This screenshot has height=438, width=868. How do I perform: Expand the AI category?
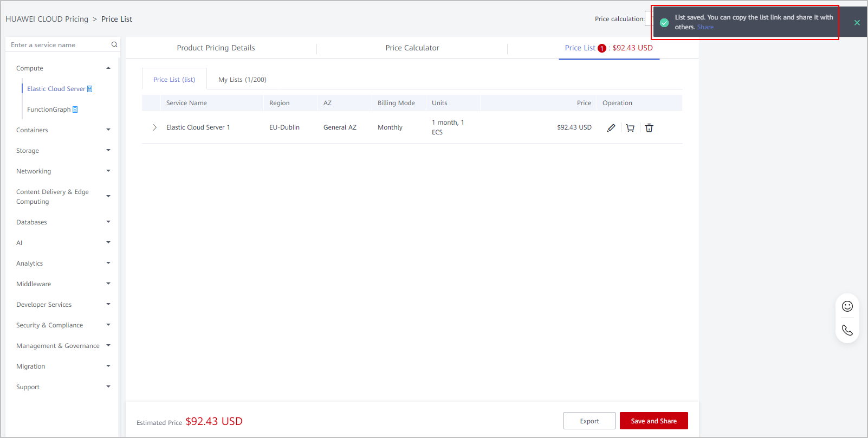tap(108, 243)
